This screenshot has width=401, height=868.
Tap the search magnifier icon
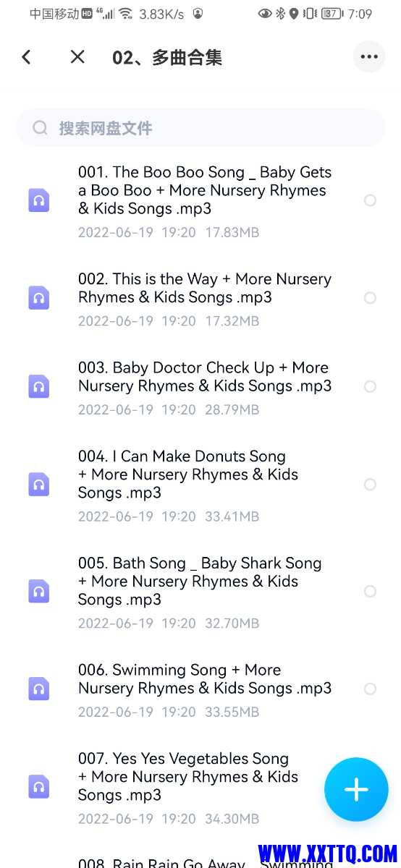[41, 128]
